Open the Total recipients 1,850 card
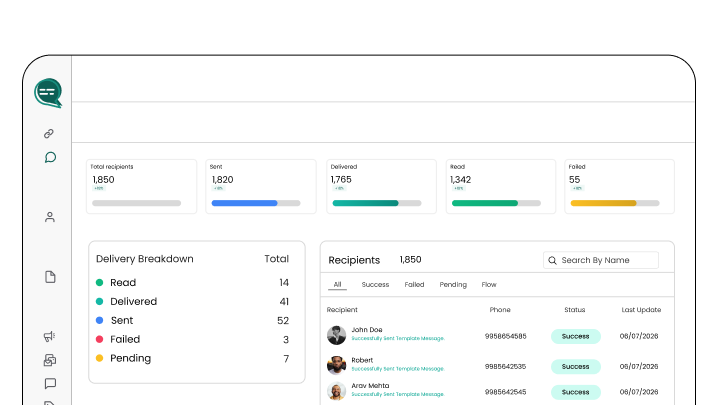 [141, 186]
